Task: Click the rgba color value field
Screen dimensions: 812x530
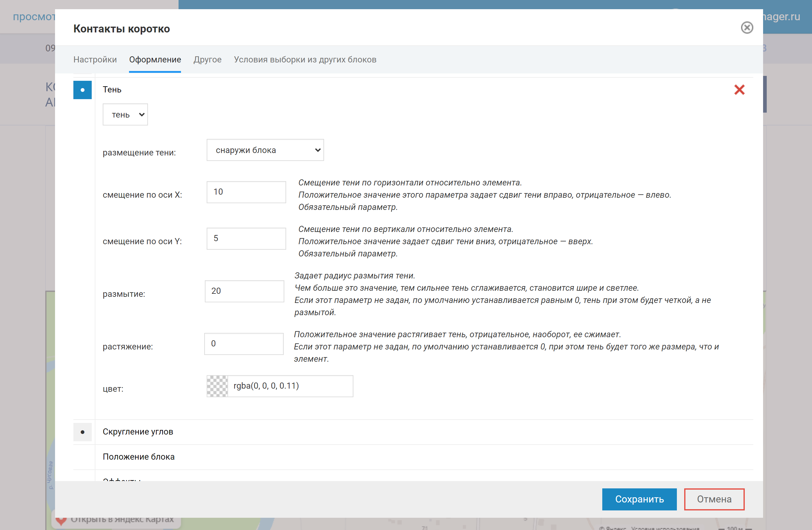Action: coord(290,386)
